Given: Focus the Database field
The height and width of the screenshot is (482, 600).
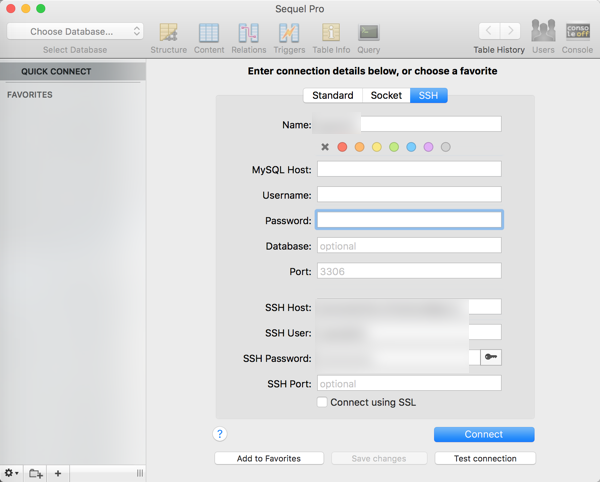Looking at the screenshot, I should (409, 245).
